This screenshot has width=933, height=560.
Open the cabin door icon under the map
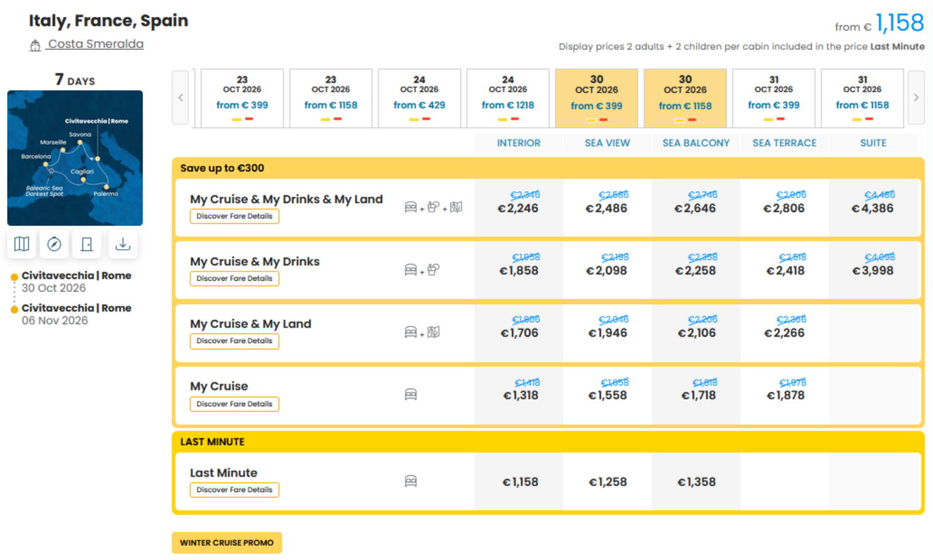point(87,244)
